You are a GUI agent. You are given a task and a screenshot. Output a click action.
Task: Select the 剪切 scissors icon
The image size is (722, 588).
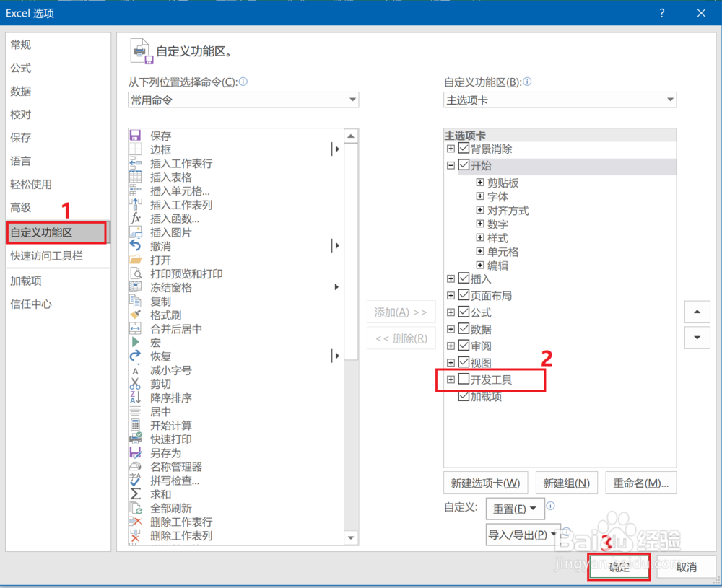[135, 384]
